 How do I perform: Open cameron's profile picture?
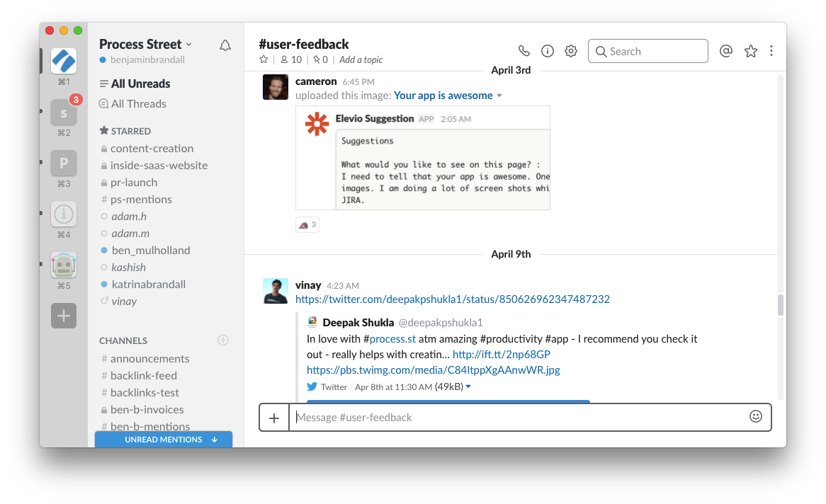pyautogui.click(x=276, y=87)
